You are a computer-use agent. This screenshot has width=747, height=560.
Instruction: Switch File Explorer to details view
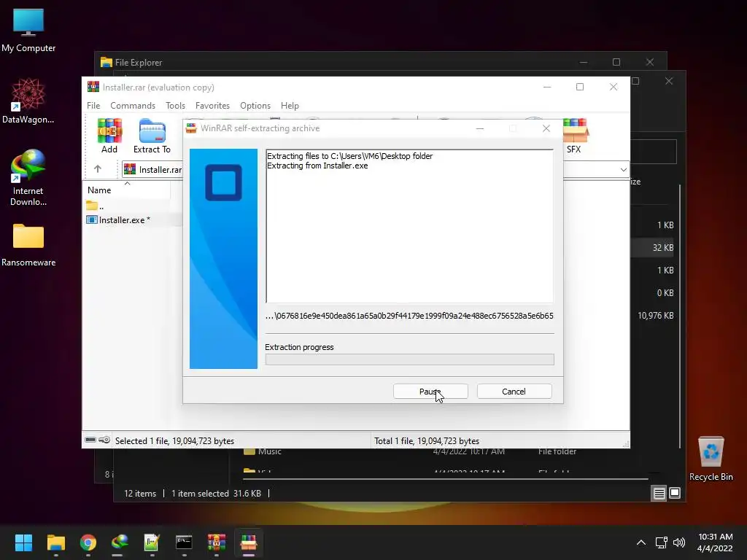pos(659,494)
